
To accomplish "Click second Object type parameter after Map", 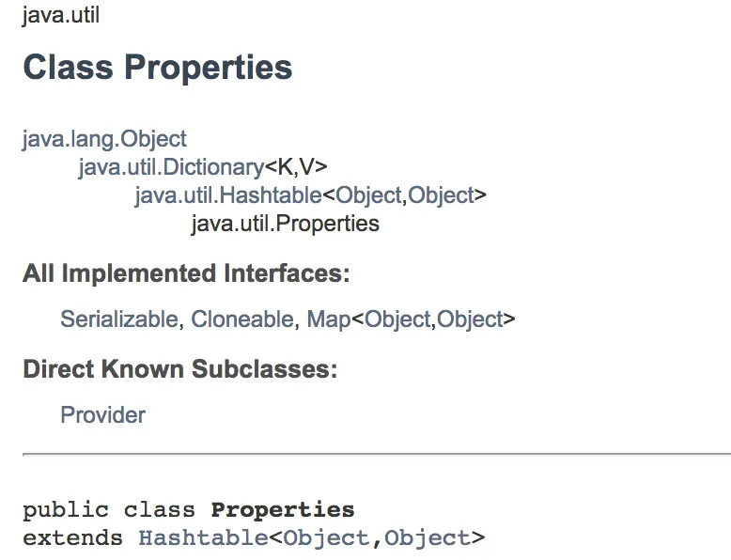I will 470,319.
